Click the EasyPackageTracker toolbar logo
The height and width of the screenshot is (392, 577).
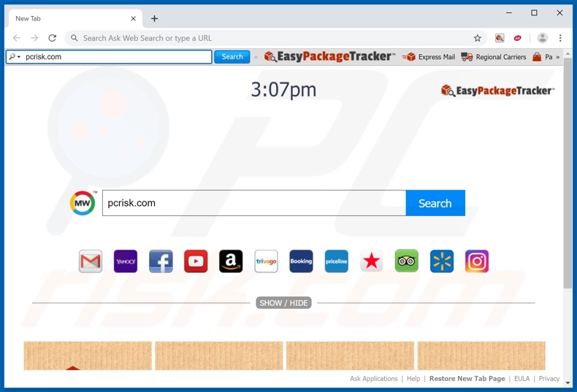pyautogui.click(x=329, y=57)
